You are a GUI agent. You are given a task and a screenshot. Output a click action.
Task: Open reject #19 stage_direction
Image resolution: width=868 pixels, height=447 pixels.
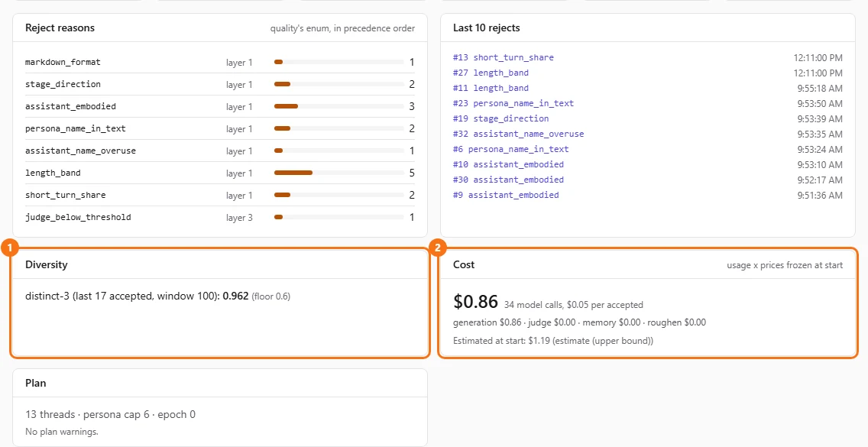(x=501, y=118)
